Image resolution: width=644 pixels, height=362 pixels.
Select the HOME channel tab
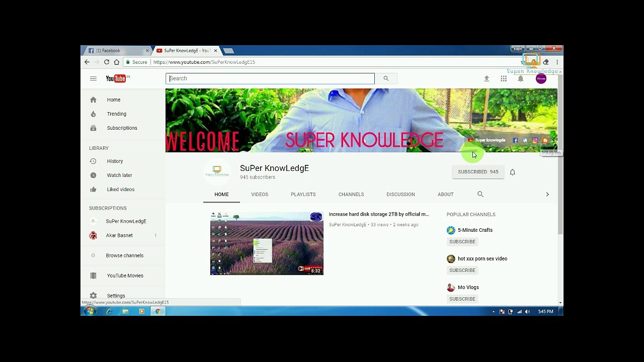coord(221,194)
